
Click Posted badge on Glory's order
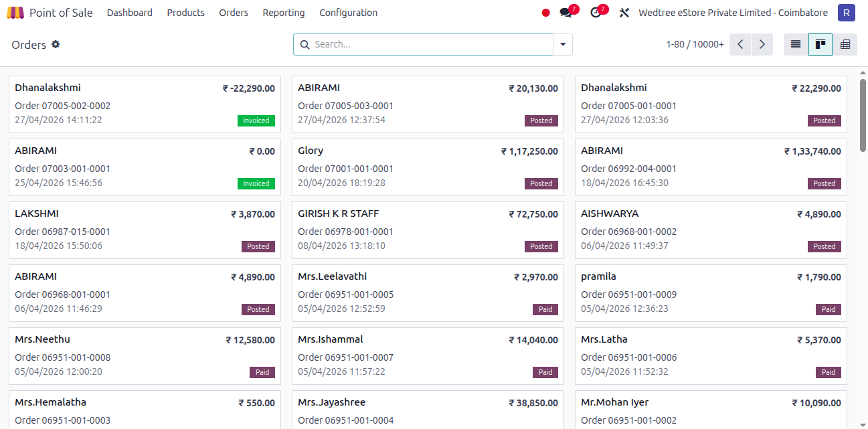click(x=541, y=183)
